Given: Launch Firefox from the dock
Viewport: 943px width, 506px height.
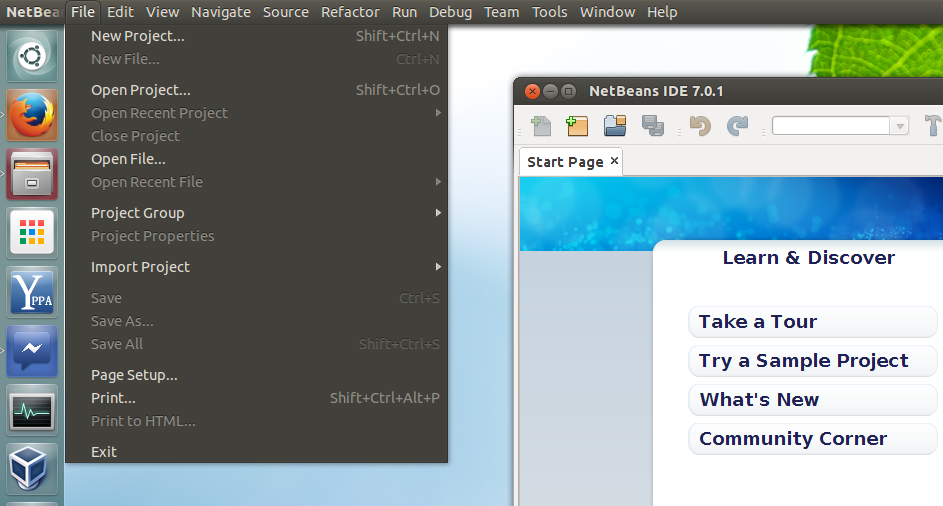Looking at the screenshot, I should (x=32, y=115).
